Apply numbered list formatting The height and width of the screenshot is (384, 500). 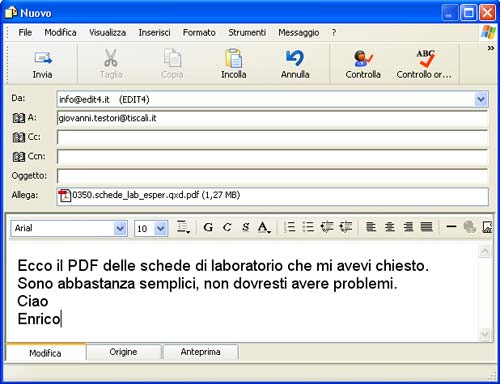(x=290, y=227)
